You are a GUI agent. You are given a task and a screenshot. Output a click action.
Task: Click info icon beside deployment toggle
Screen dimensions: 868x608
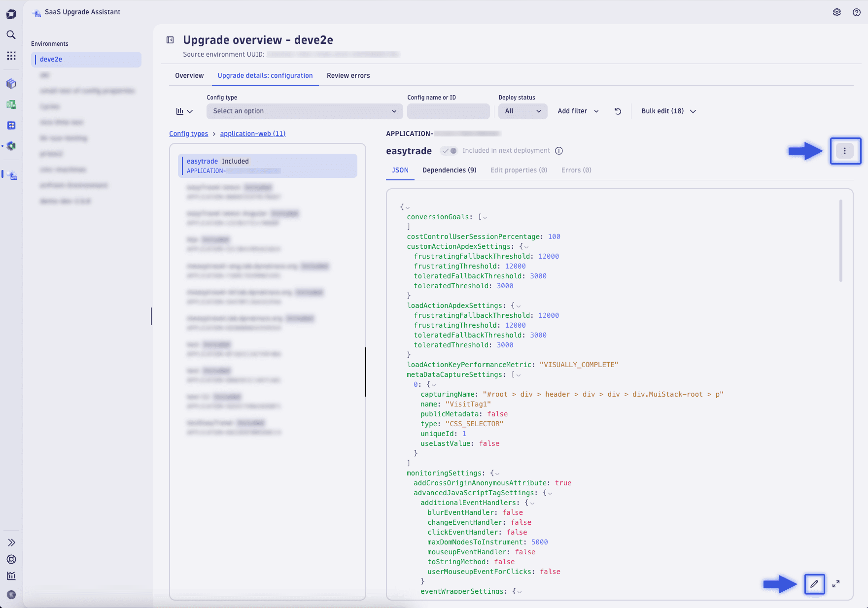(559, 151)
